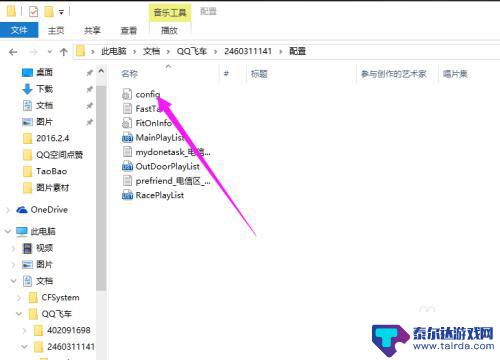Viewport: 500px width, 360px height.
Task: Click QQ飞车 in the address bar
Action: coord(192,51)
